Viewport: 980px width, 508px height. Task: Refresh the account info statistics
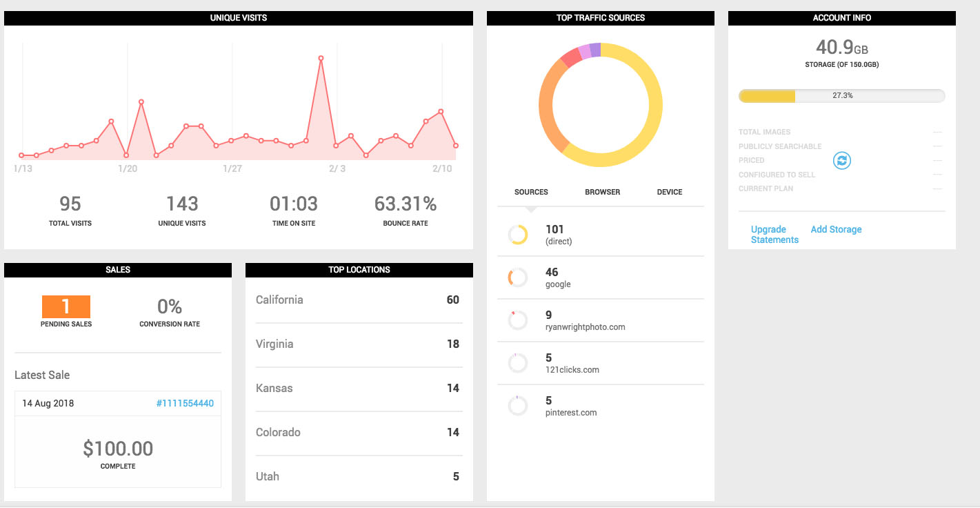(x=841, y=160)
